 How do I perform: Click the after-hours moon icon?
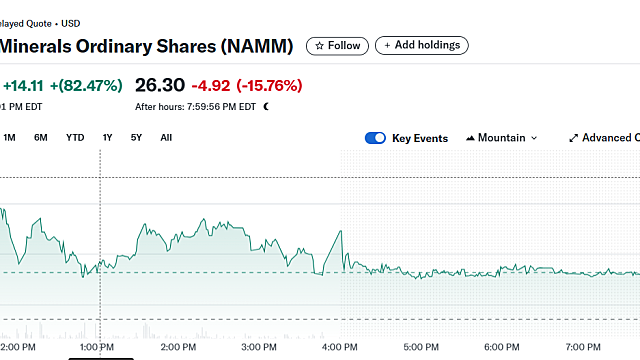pos(266,107)
